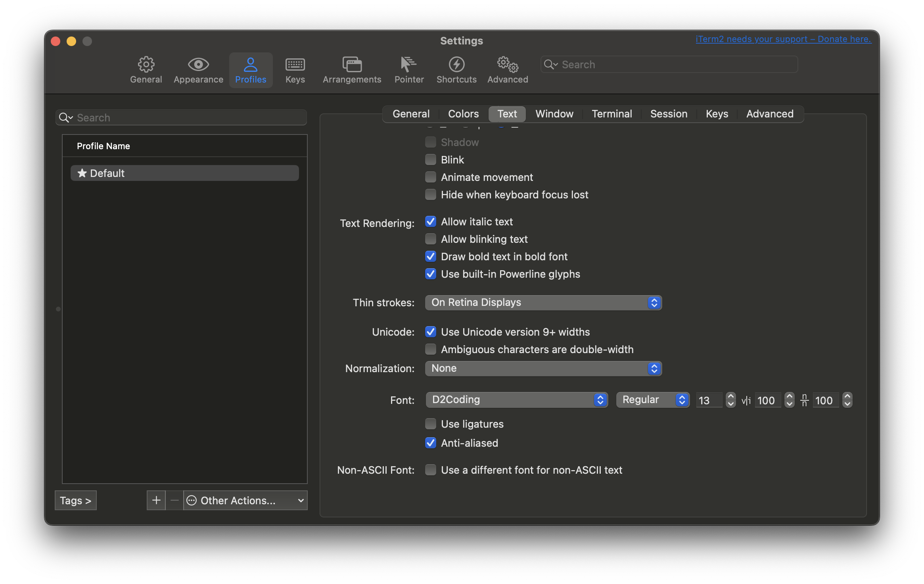924x584 pixels.
Task: Open the General settings gear icon
Action: 146,65
